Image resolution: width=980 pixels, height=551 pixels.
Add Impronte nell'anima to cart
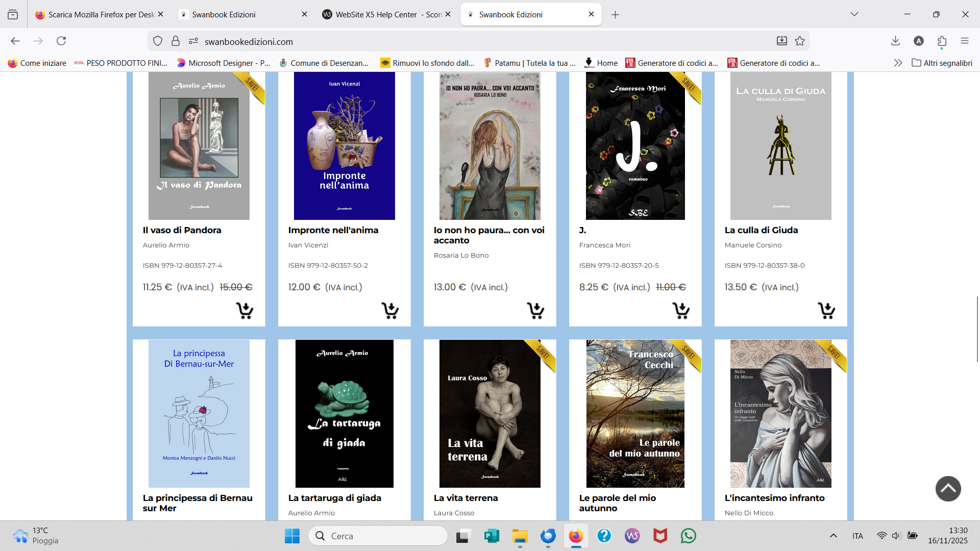390,310
